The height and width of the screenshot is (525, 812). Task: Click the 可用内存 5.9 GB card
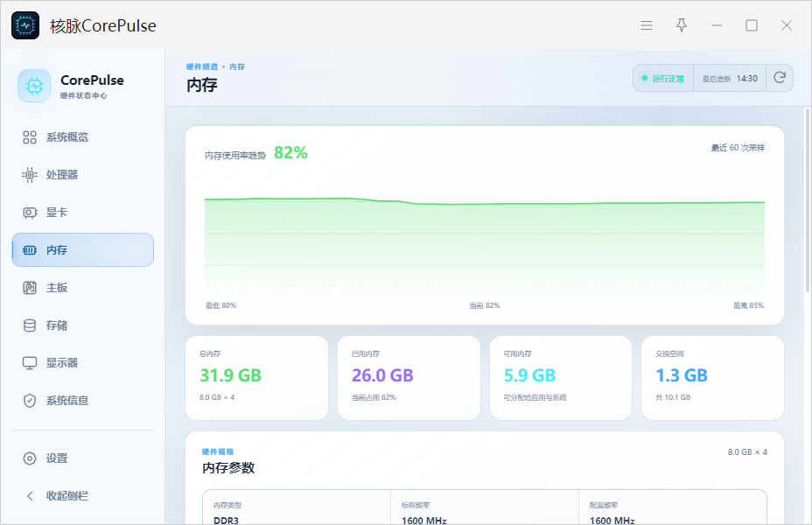coord(561,378)
